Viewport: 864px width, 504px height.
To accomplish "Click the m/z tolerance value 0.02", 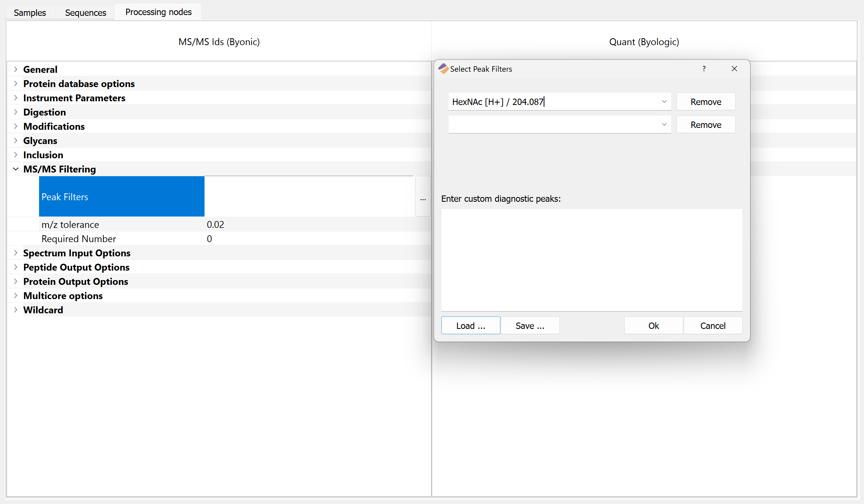I will [215, 224].
